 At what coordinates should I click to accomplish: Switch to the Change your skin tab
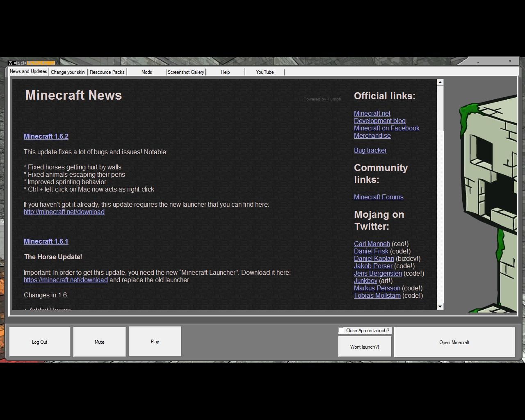(x=68, y=72)
